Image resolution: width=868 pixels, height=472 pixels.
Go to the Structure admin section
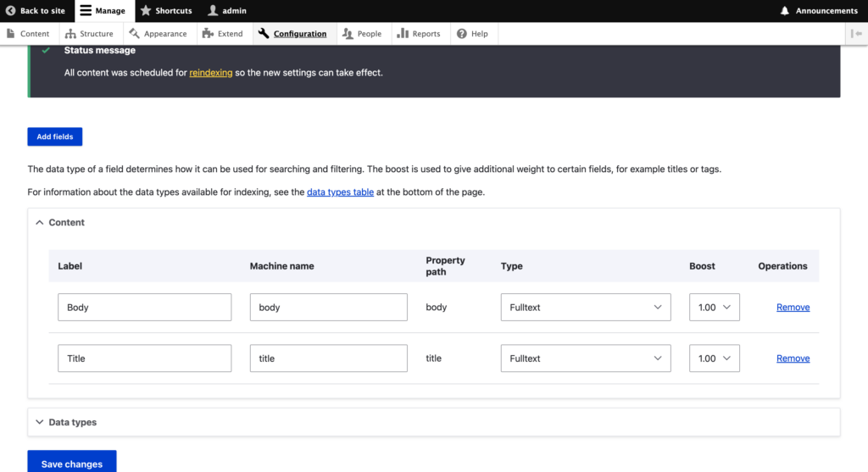89,34
